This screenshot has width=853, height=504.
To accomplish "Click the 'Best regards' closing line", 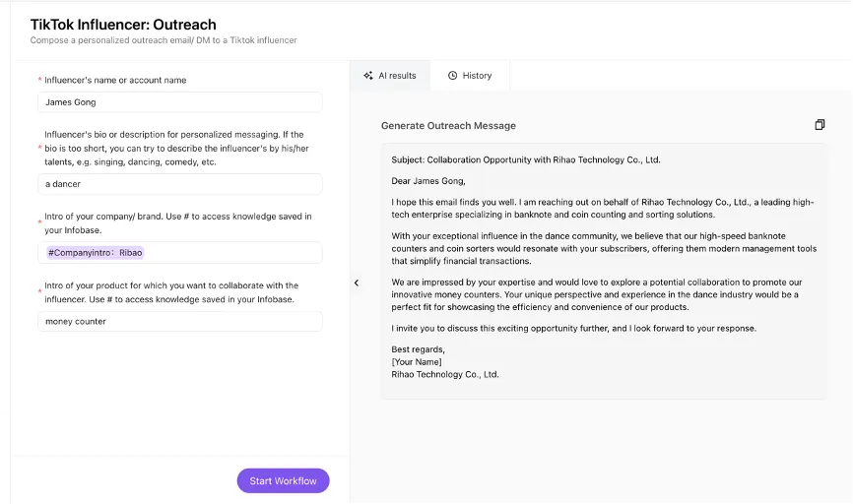I will 419,349.
